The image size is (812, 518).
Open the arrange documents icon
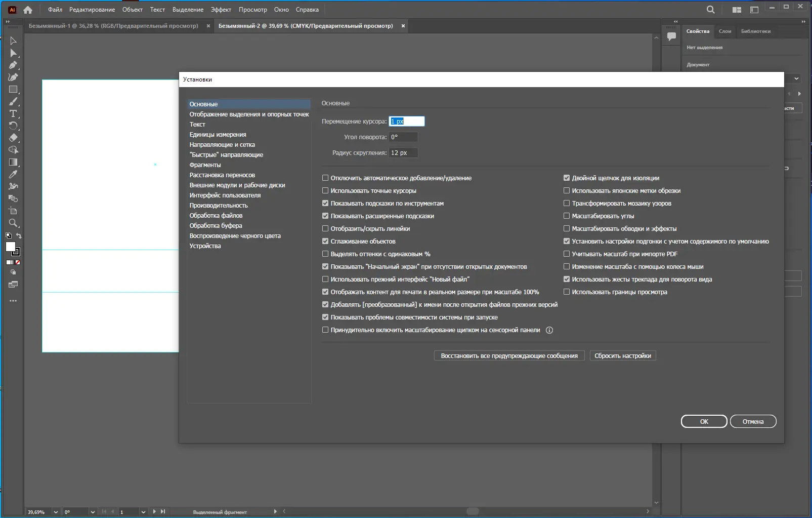(x=737, y=10)
